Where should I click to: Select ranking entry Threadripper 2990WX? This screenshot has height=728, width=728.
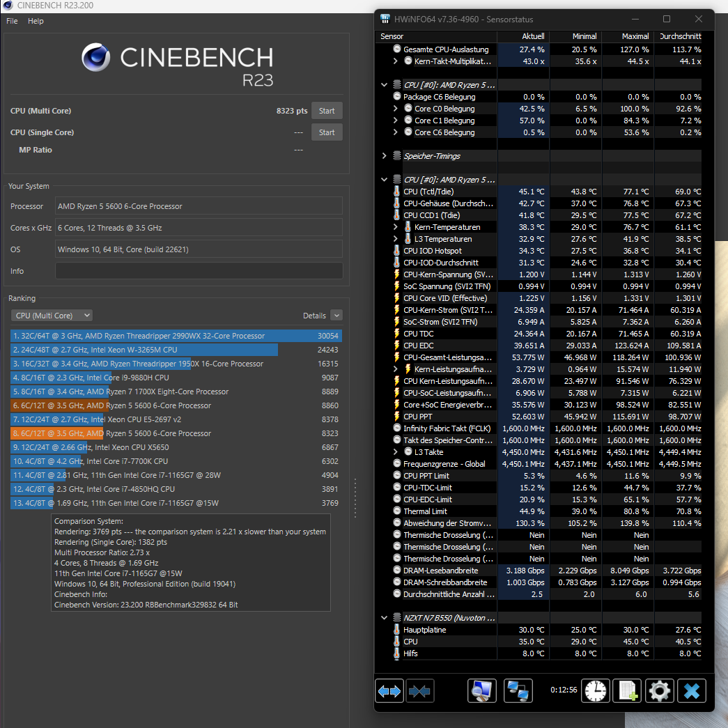[176, 336]
